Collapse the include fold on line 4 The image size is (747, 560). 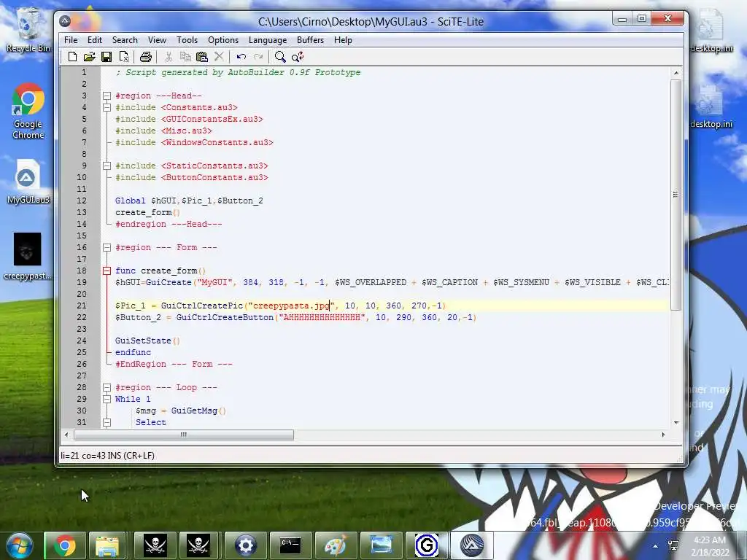tap(107, 108)
